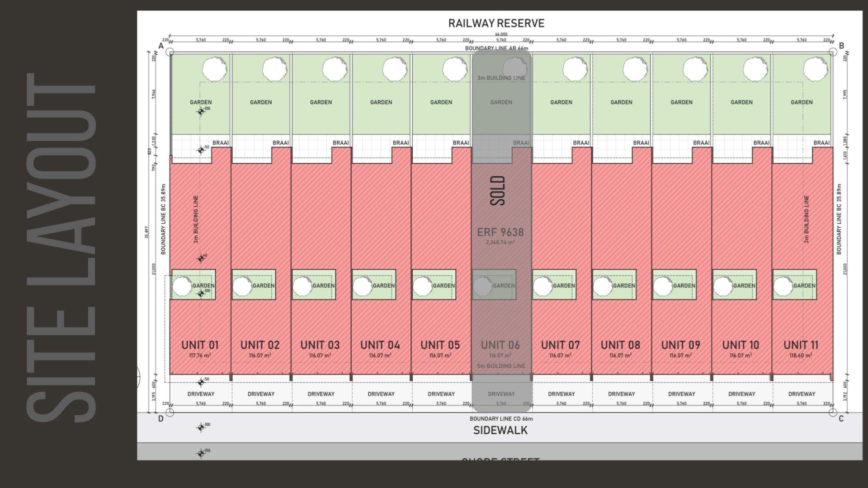This screenshot has width=868, height=488.
Task: Click the -50 level marker beside Unit 01 braai
Action: tap(201, 150)
